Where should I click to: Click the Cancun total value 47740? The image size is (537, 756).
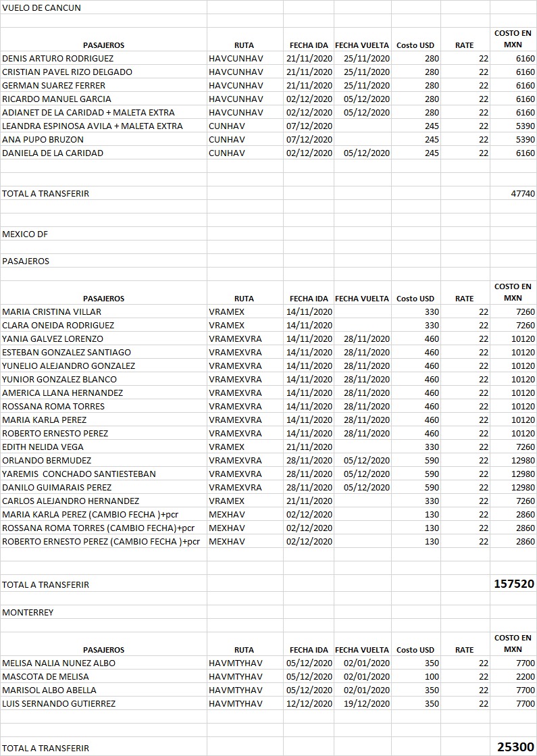(x=513, y=193)
